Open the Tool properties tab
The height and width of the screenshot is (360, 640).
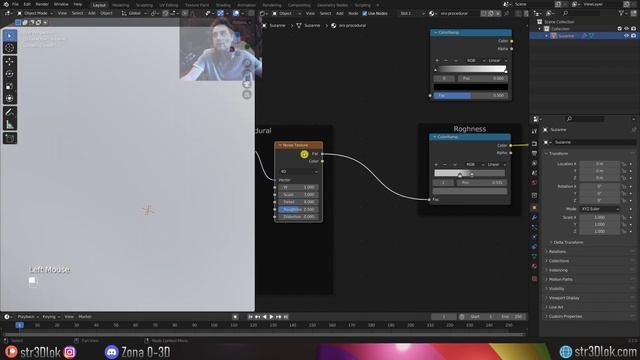(534, 131)
